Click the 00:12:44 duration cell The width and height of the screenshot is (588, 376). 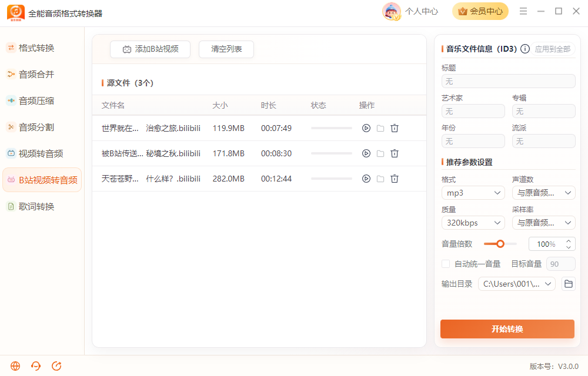coord(276,179)
